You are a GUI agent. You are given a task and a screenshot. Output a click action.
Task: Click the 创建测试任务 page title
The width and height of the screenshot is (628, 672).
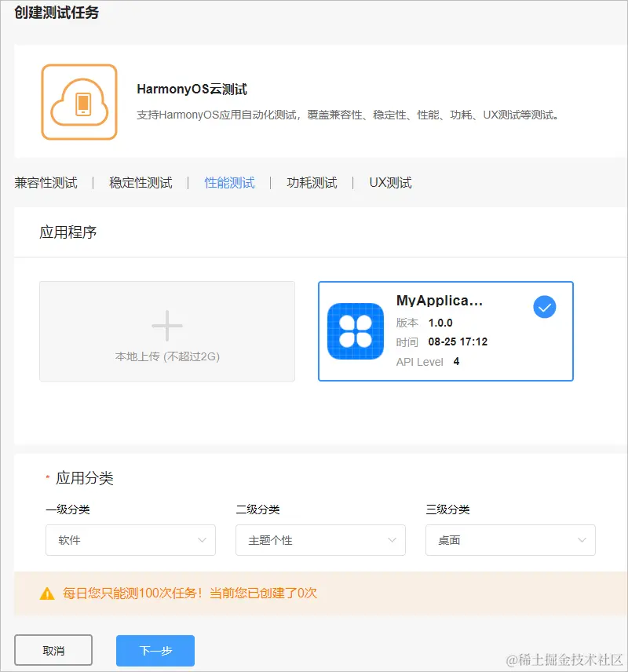coord(57,13)
